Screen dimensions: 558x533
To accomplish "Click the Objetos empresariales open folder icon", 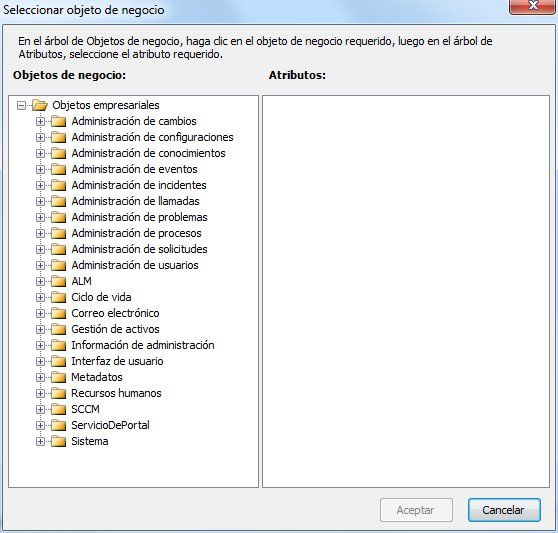I will (40, 105).
